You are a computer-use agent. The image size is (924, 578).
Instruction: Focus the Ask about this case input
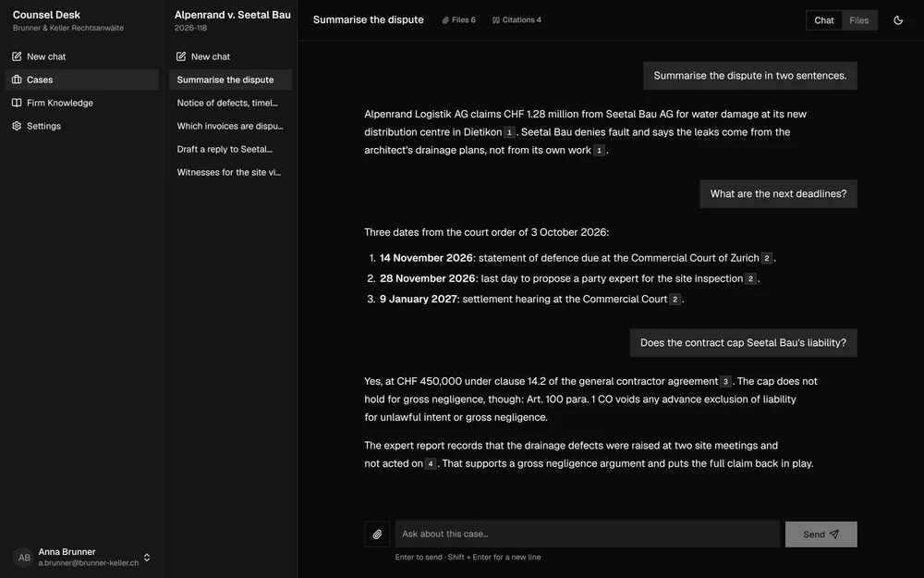(x=588, y=534)
